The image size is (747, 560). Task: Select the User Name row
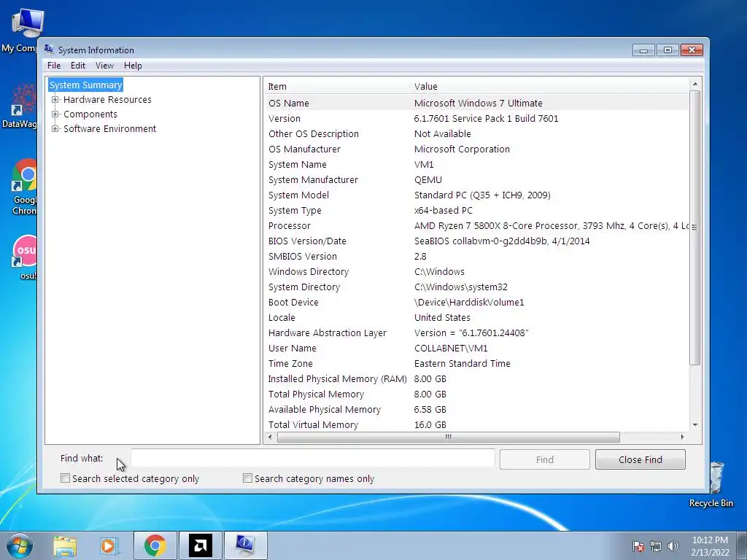(x=476, y=348)
